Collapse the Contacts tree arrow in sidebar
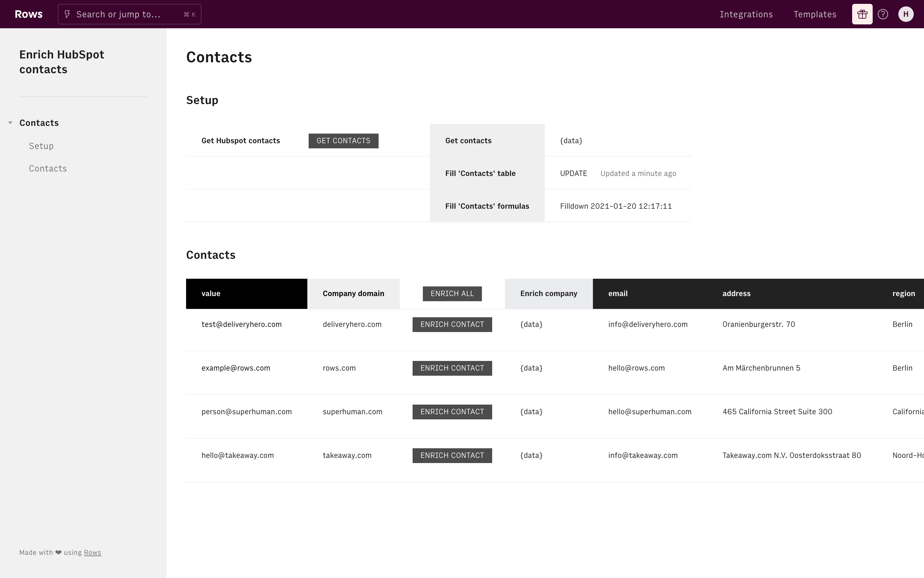Viewport: 924px width, 578px height. click(x=10, y=123)
